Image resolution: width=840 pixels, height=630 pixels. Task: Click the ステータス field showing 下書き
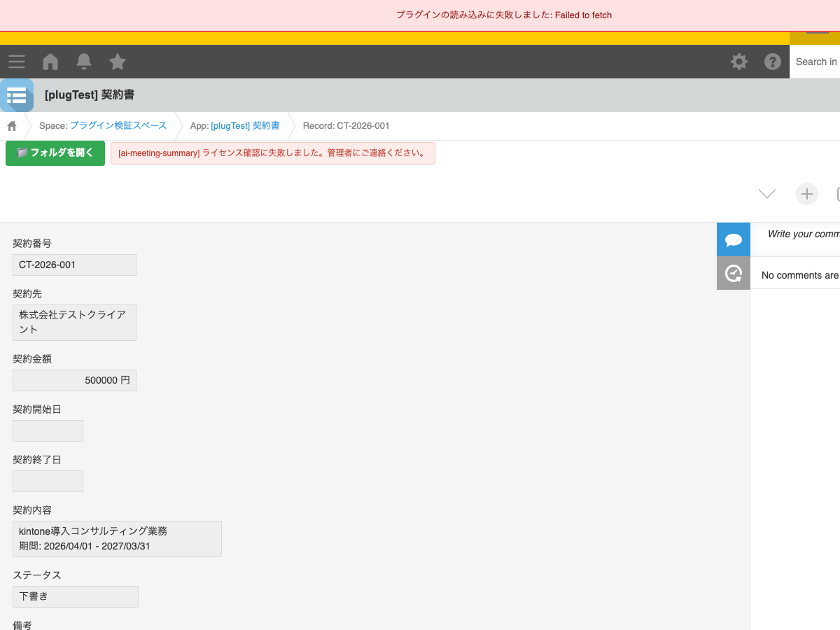(76, 596)
